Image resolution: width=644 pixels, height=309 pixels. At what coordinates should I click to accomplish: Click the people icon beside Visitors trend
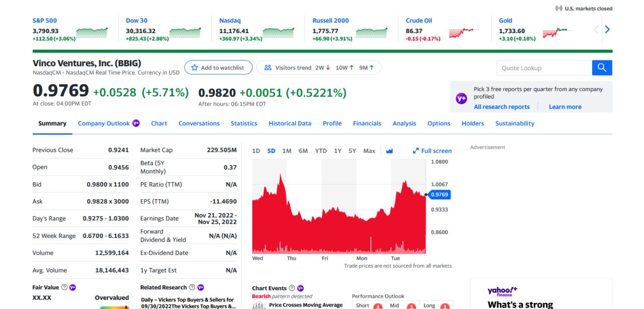[268, 67]
